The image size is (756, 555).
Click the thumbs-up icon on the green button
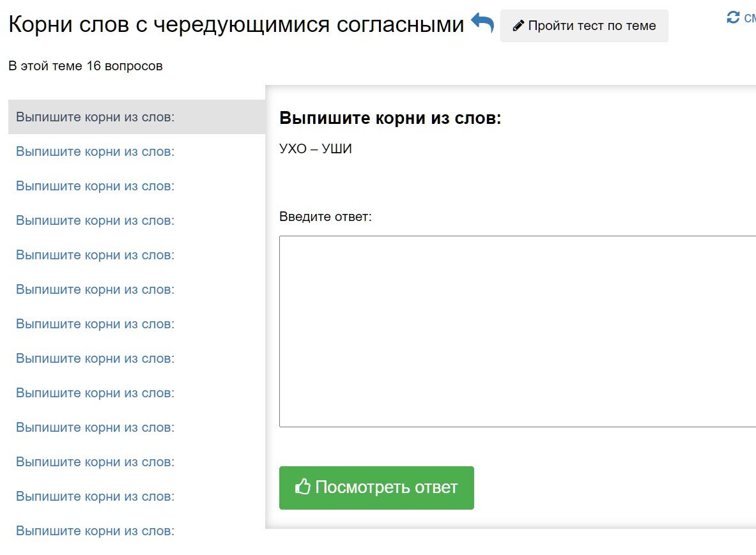(302, 487)
